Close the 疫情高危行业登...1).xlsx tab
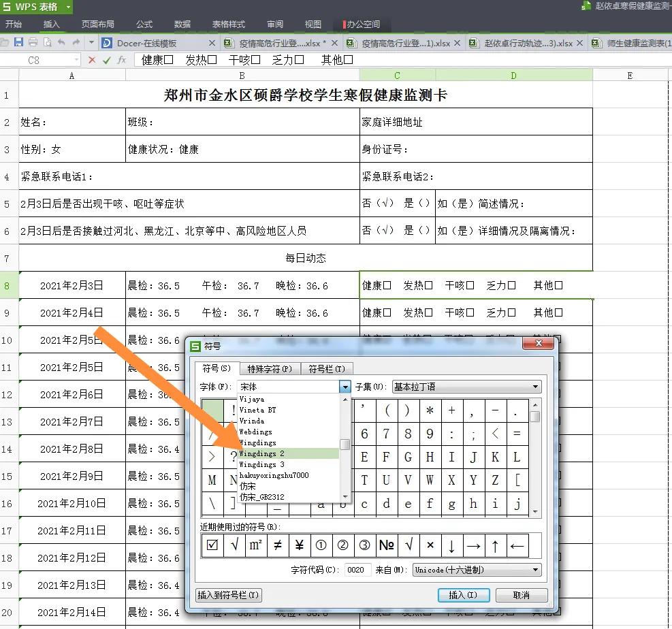This screenshot has height=629, width=672. 458,43
